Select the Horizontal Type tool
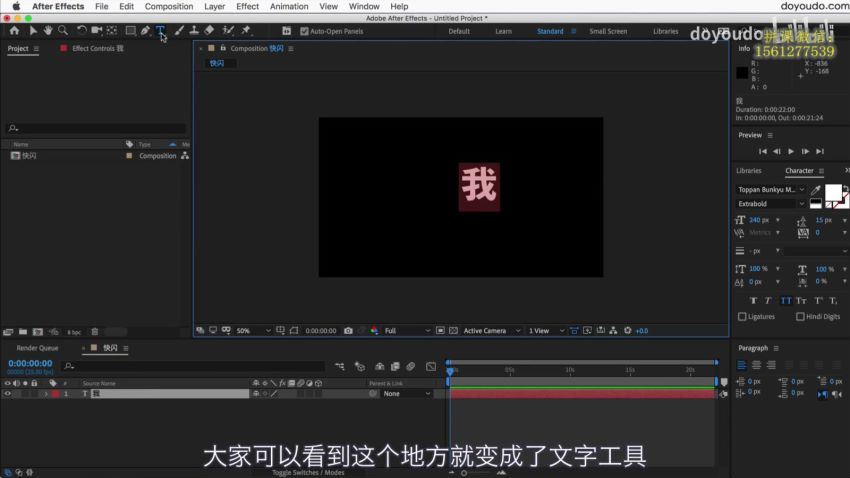The height and width of the screenshot is (478, 850). tap(160, 31)
